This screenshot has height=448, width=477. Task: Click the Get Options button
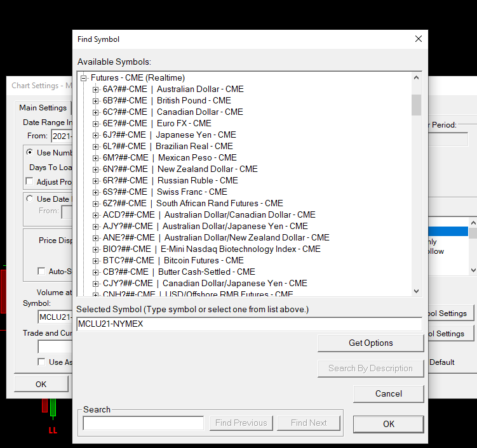(370, 343)
